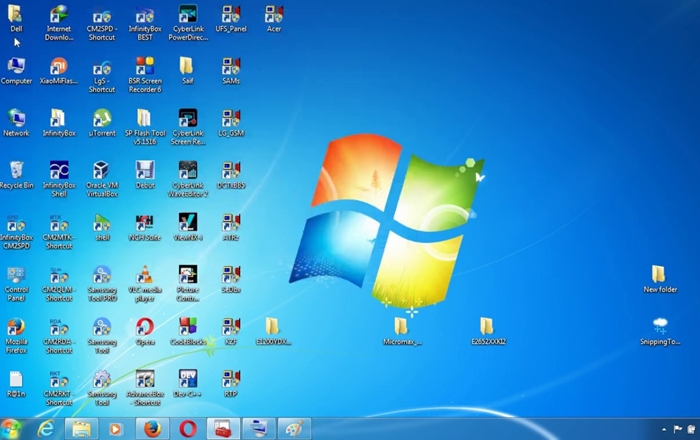This screenshot has height=440, width=700.
Task: Open the Dell folder on desktop
Action: pos(16,19)
